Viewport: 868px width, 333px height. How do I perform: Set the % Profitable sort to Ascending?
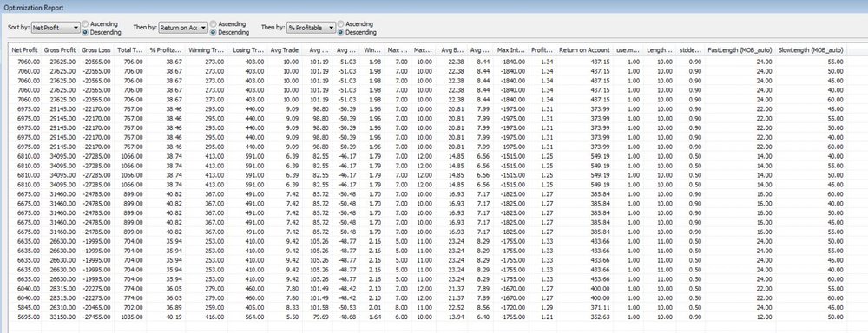[x=341, y=23]
